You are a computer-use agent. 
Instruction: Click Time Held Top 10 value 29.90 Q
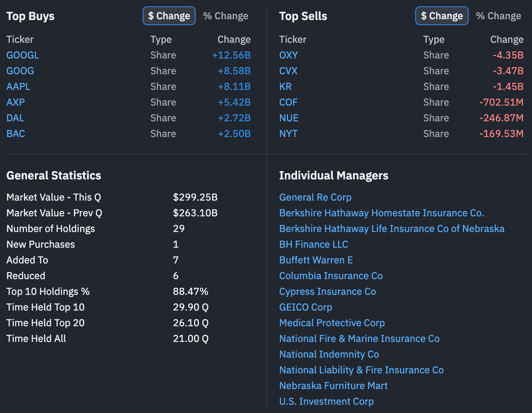tap(191, 307)
